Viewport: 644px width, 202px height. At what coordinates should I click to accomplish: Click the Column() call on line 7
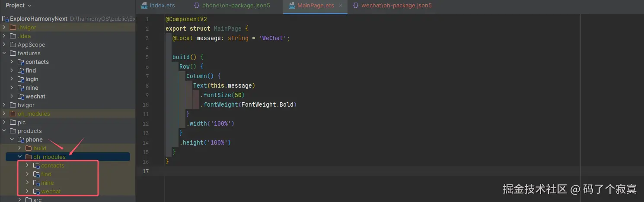coord(200,76)
